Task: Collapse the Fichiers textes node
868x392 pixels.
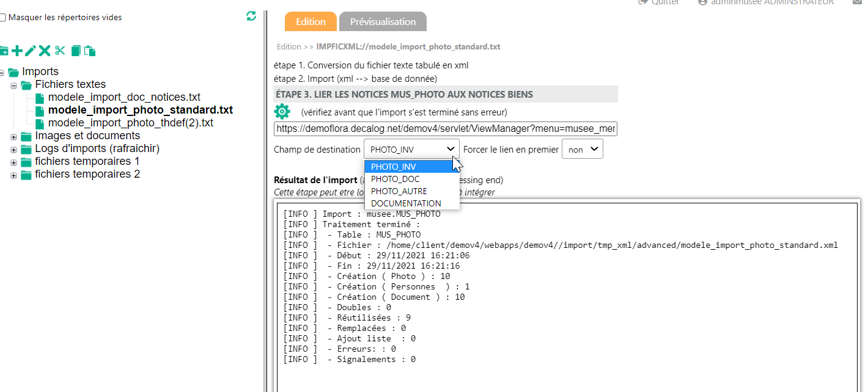Action: click(x=13, y=85)
